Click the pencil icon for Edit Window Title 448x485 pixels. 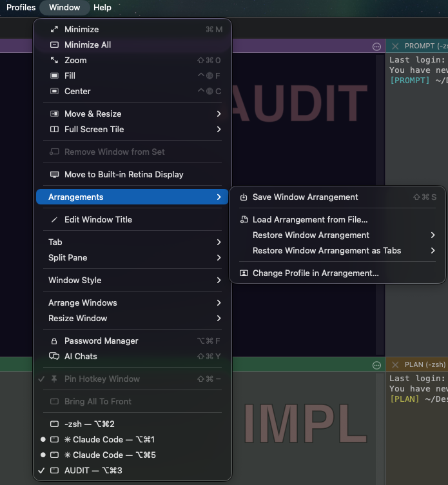54,220
